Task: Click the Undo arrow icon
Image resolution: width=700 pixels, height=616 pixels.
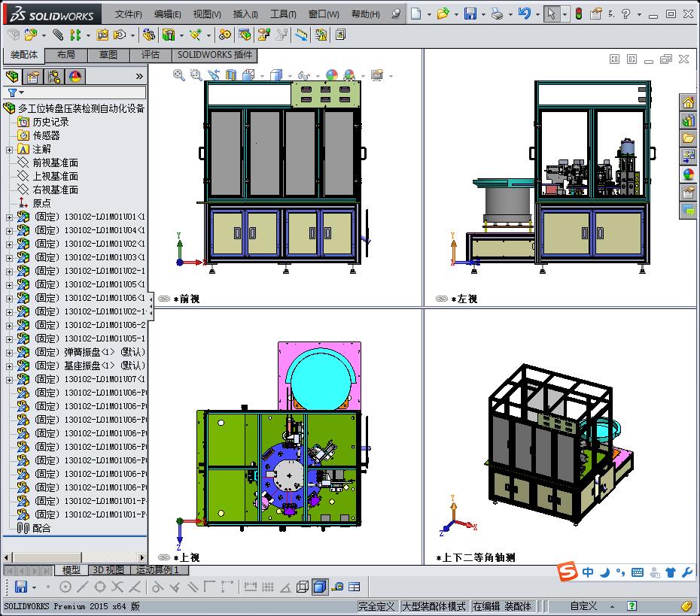Action: point(524,14)
